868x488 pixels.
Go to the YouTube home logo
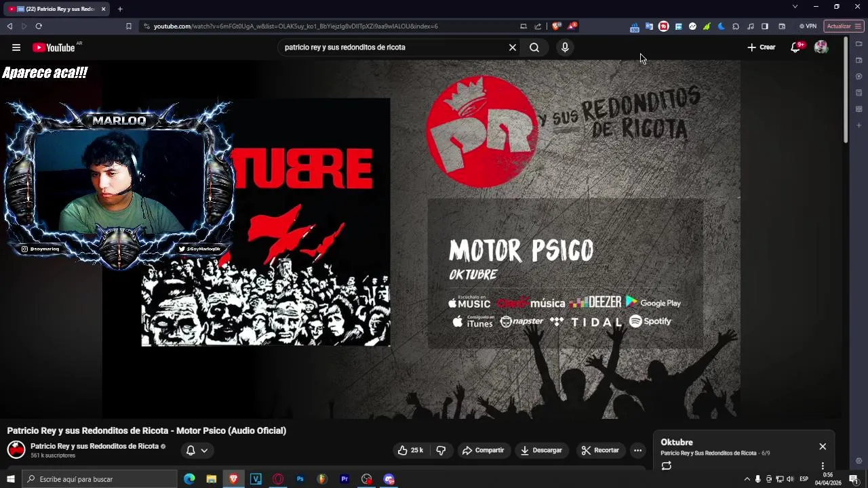tap(54, 47)
